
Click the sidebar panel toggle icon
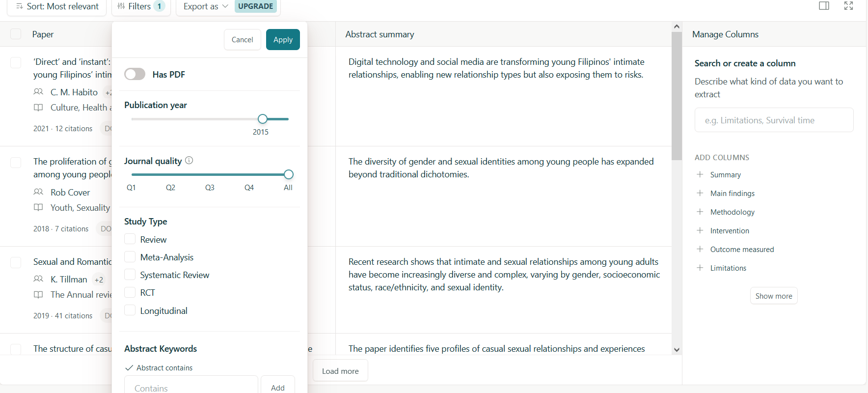pyautogui.click(x=824, y=6)
